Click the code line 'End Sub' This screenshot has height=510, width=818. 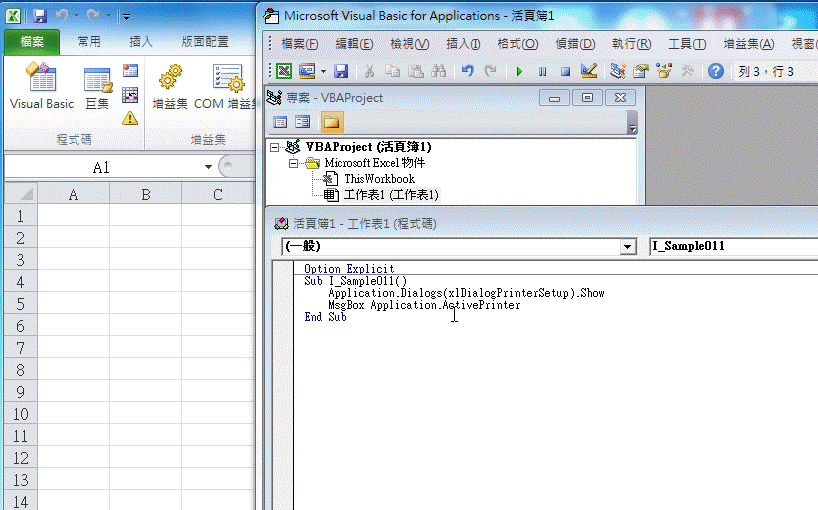pos(326,317)
